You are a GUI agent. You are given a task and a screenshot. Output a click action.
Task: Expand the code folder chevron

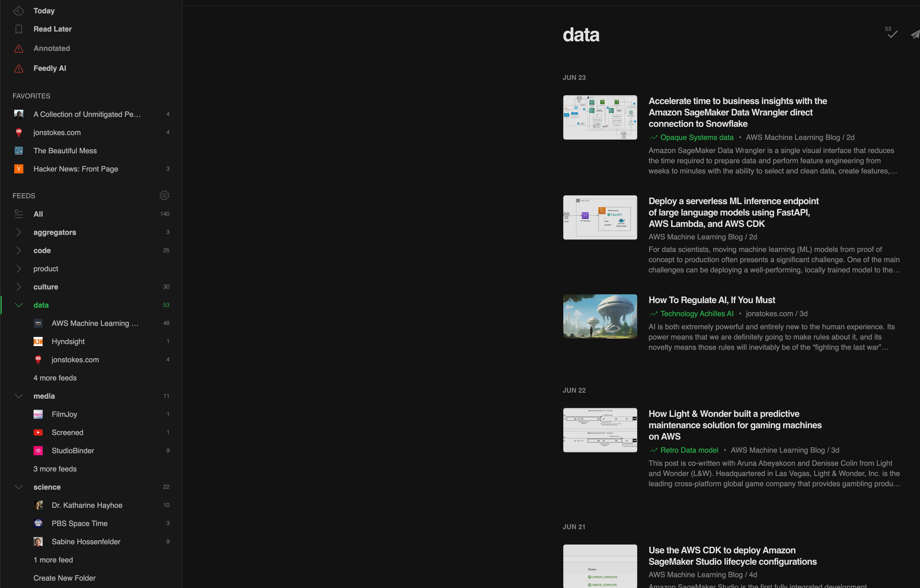[19, 250]
